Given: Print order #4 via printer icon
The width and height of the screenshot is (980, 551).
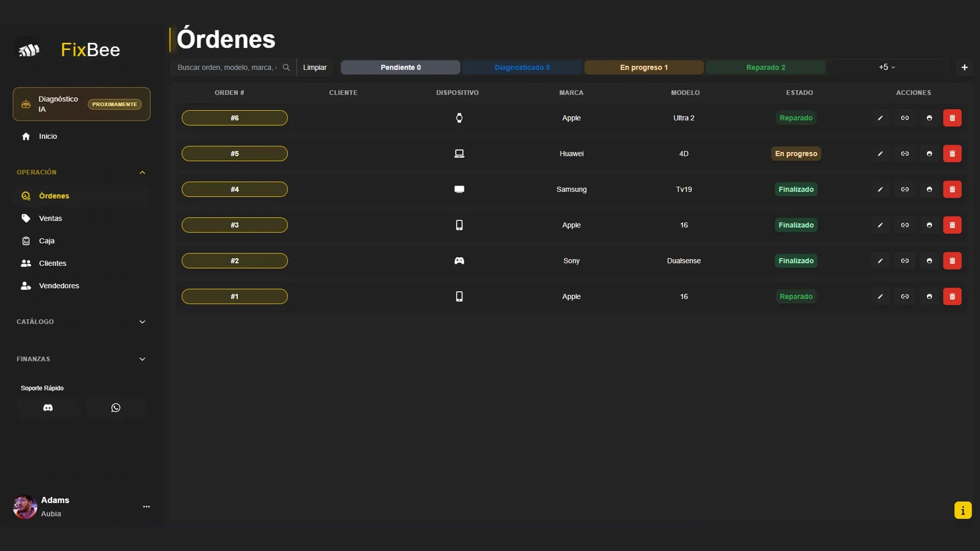Looking at the screenshot, I should [929, 189].
